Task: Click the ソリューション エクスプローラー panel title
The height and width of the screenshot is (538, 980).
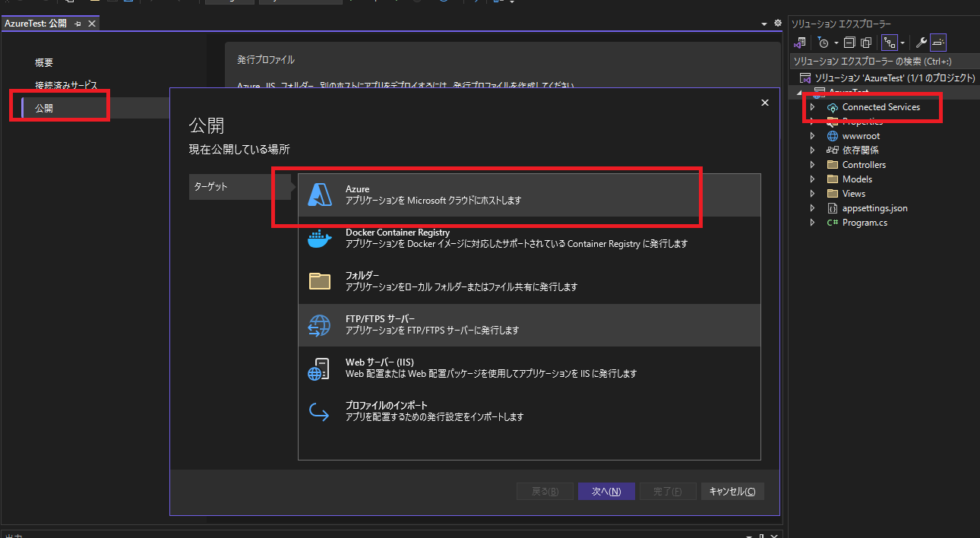Action: [841, 24]
